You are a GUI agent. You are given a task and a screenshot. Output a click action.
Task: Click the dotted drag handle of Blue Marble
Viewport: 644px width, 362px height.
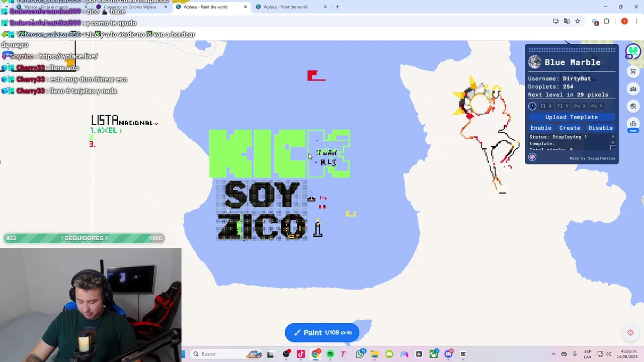point(572,50)
